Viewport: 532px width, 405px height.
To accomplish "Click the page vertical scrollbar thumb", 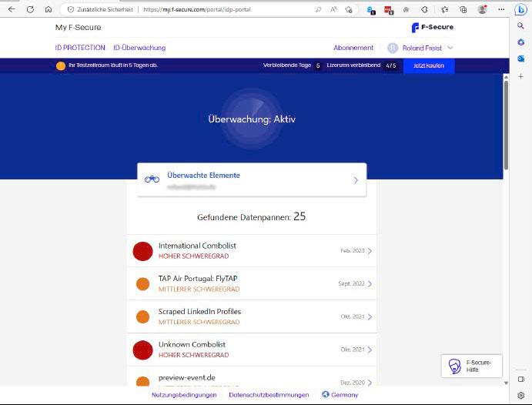I will coord(506,125).
